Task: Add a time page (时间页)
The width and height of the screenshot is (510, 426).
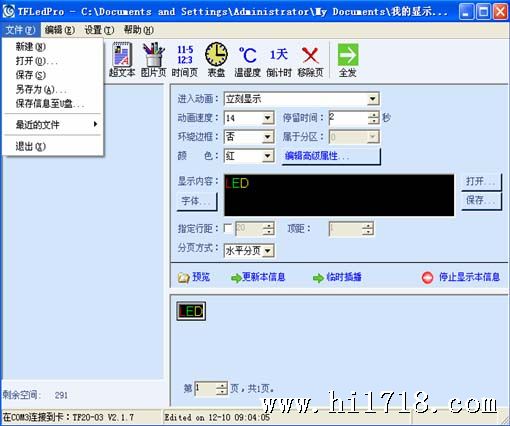Action: [x=185, y=60]
